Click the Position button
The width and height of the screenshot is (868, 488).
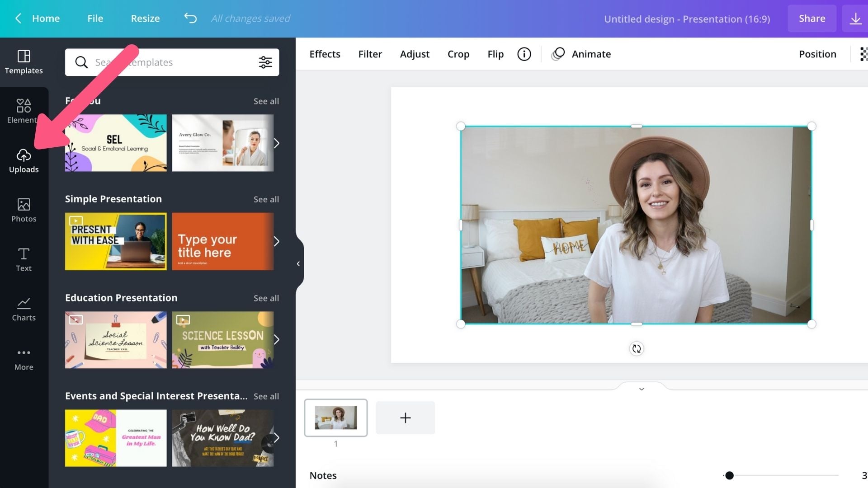tap(817, 54)
